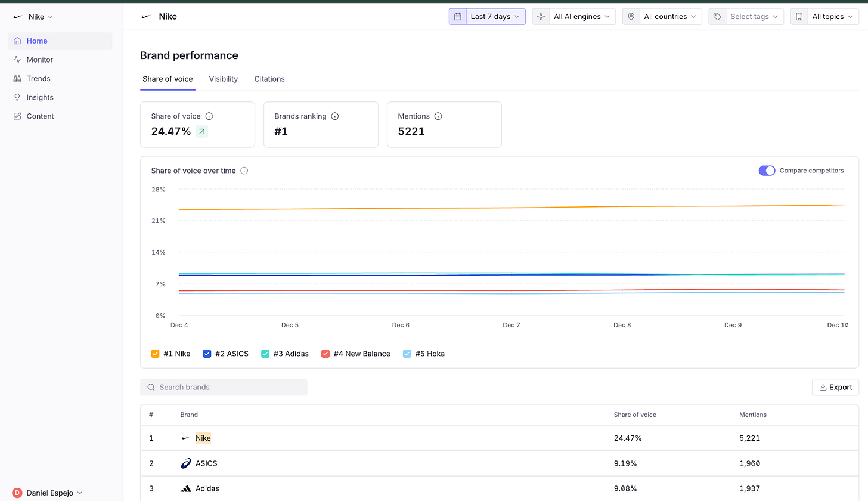Screen dimensions: 868x501
Task: Select the Share of voice tab
Action: pos(168,79)
